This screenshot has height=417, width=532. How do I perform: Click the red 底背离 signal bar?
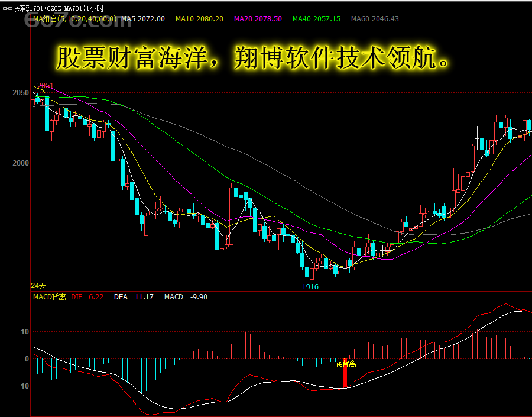(x=345, y=373)
